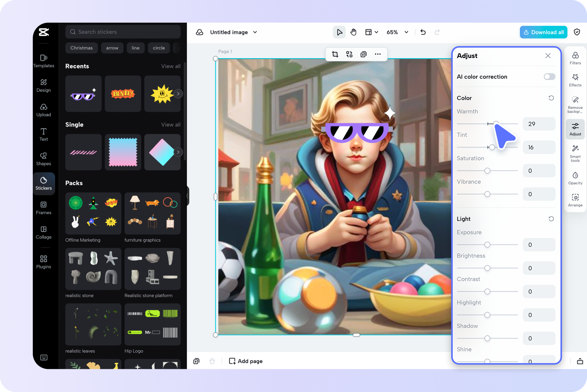This screenshot has height=392, width=587.
Task: Redo the last action
Action: (437, 32)
